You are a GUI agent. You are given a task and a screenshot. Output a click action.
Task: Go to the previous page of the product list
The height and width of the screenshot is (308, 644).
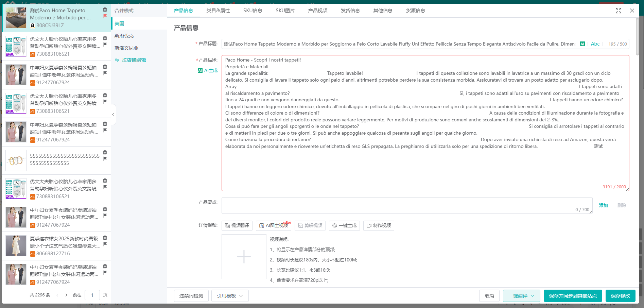[x=57, y=295]
